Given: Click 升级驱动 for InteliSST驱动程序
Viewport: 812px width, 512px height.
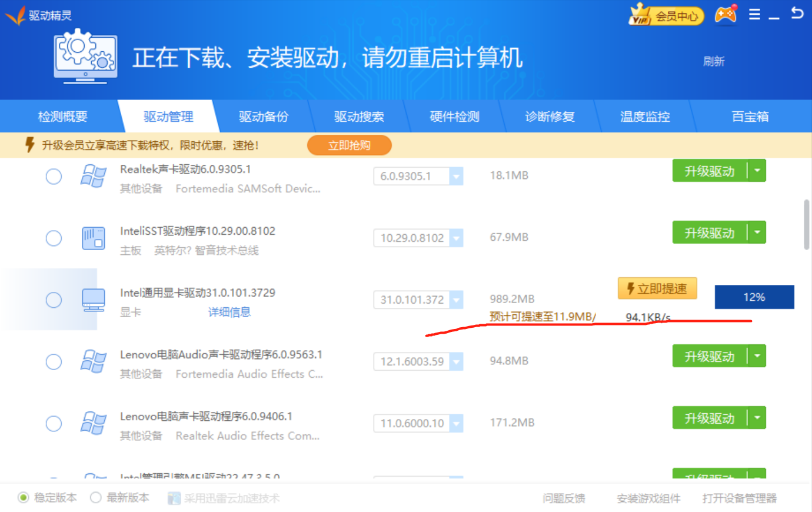Looking at the screenshot, I should pos(710,233).
